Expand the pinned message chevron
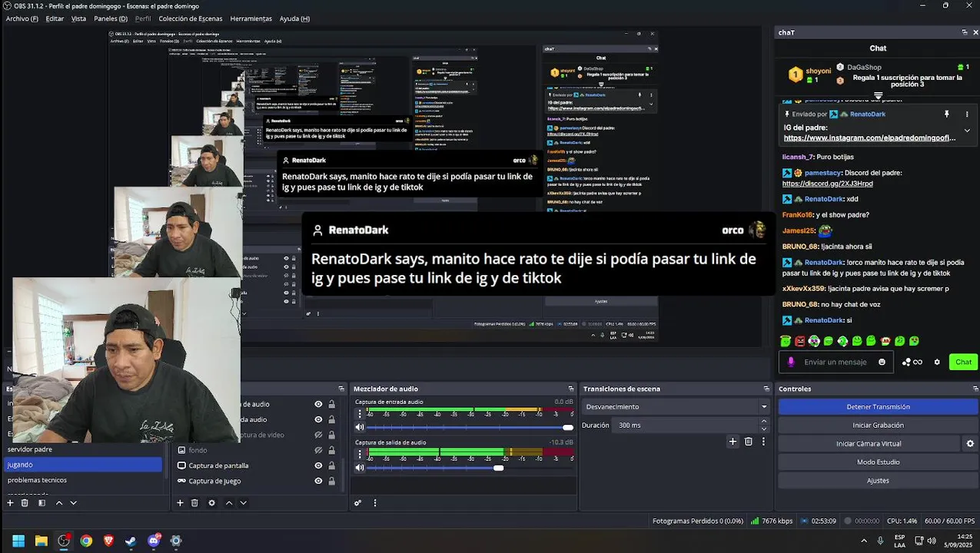 (x=967, y=131)
